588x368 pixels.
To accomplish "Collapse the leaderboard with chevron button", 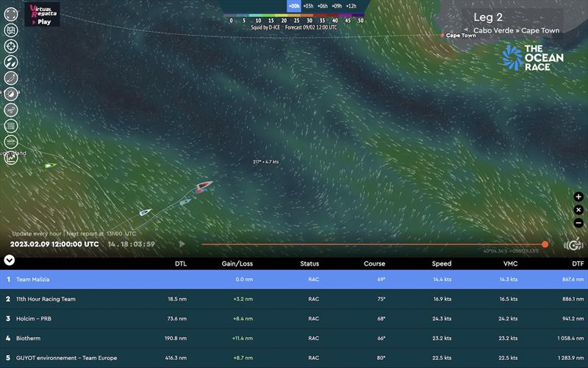I will pyautogui.click(x=9, y=260).
